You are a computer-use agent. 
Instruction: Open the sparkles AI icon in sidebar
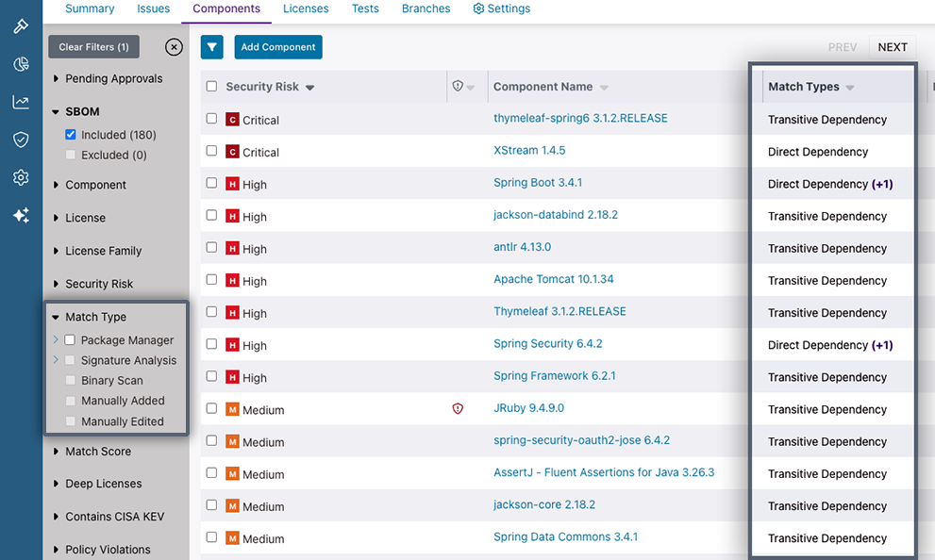(x=21, y=215)
